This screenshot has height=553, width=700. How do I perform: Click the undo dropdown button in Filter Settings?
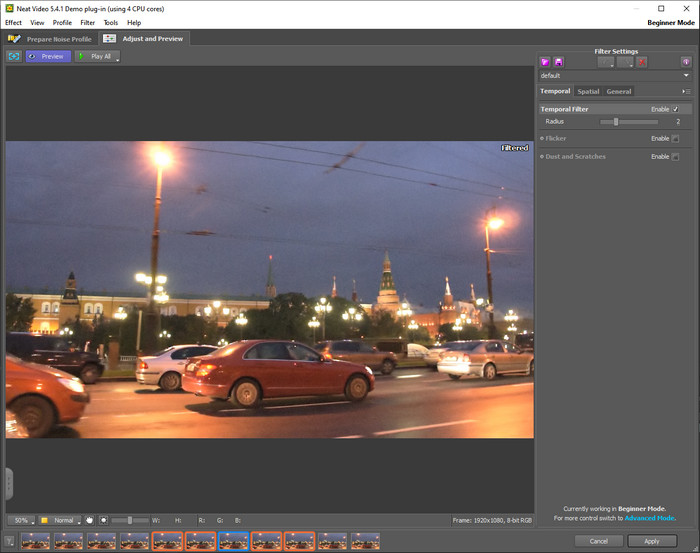coord(606,62)
